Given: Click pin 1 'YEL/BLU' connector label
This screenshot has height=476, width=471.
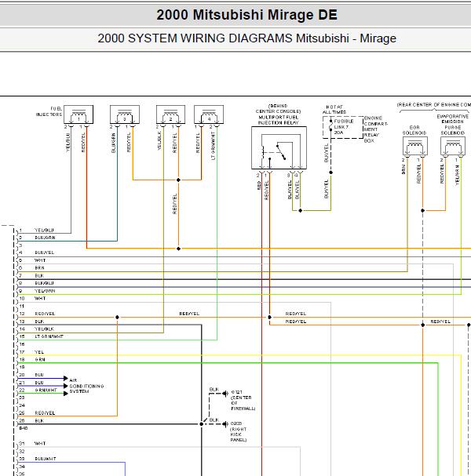Looking at the screenshot, I should [x=44, y=230].
